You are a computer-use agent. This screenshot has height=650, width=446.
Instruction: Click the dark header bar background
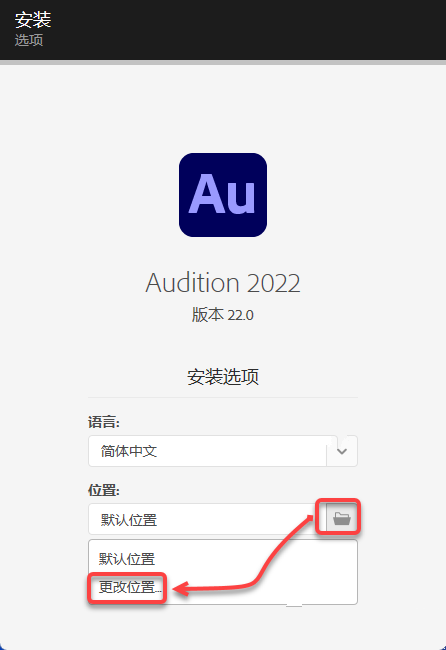pos(249,30)
